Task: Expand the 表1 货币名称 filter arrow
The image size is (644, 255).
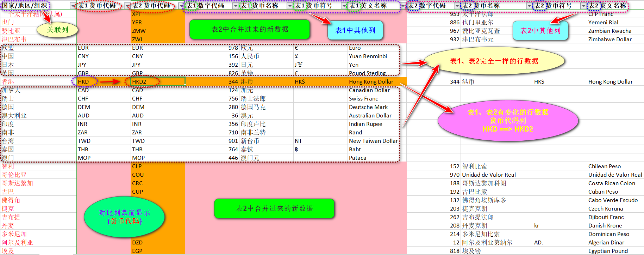Action: 290,6
